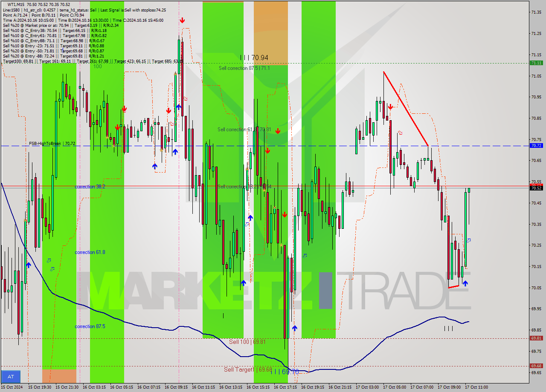Click 'Sell %20 @ Market price' info line

click(61, 25)
